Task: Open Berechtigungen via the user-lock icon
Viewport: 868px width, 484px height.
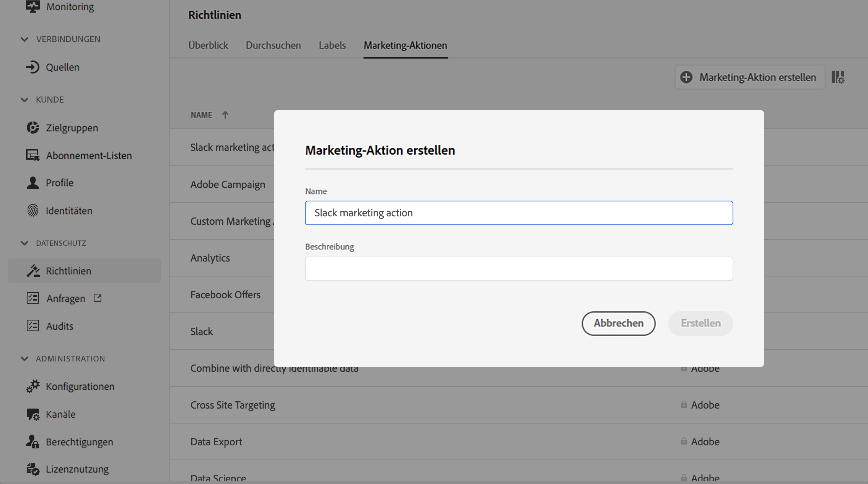Action: (33, 442)
